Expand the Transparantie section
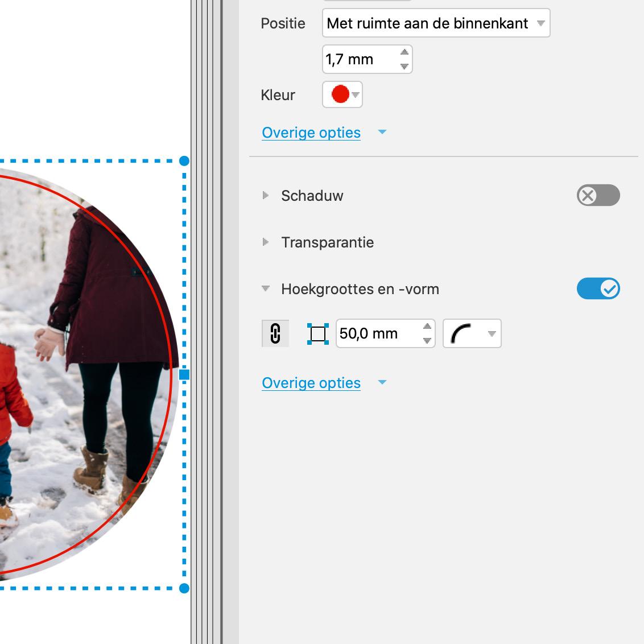 [265, 242]
